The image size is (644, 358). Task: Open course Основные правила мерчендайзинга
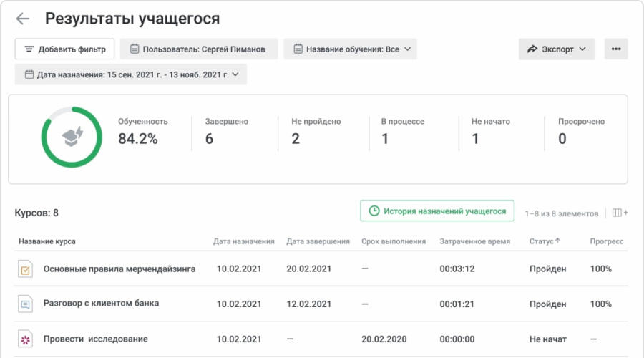pos(119,268)
